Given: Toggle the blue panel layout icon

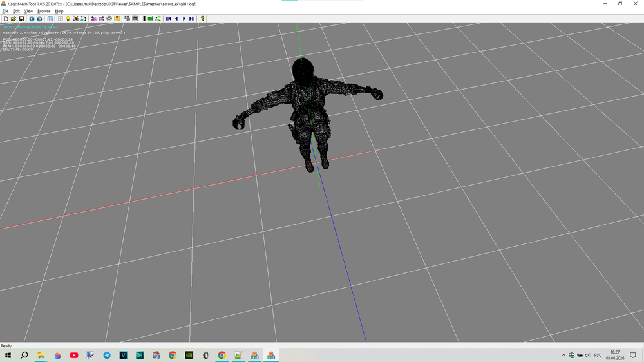Looking at the screenshot, I should point(50,19).
